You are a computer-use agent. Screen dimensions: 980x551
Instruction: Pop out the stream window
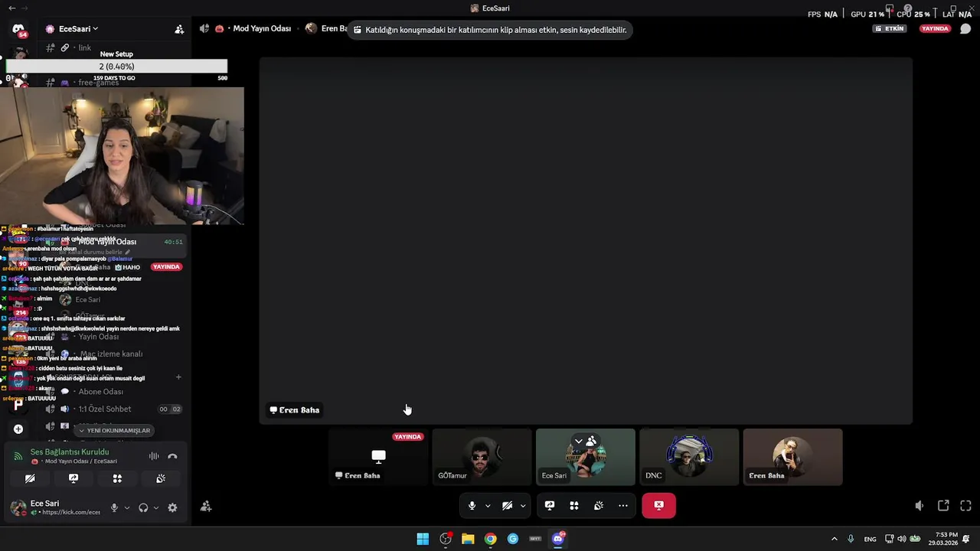tap(943, 506)
